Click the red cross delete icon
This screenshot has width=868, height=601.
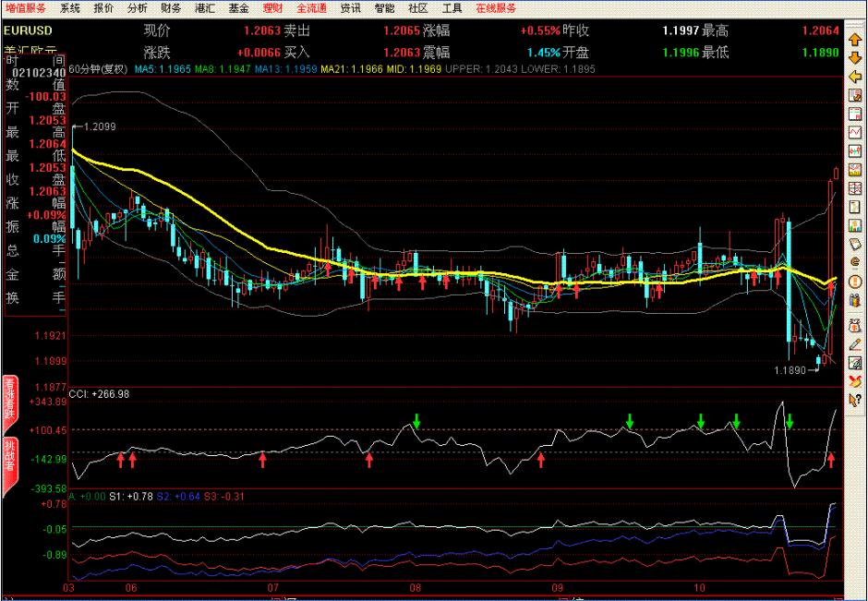(855, 381)
